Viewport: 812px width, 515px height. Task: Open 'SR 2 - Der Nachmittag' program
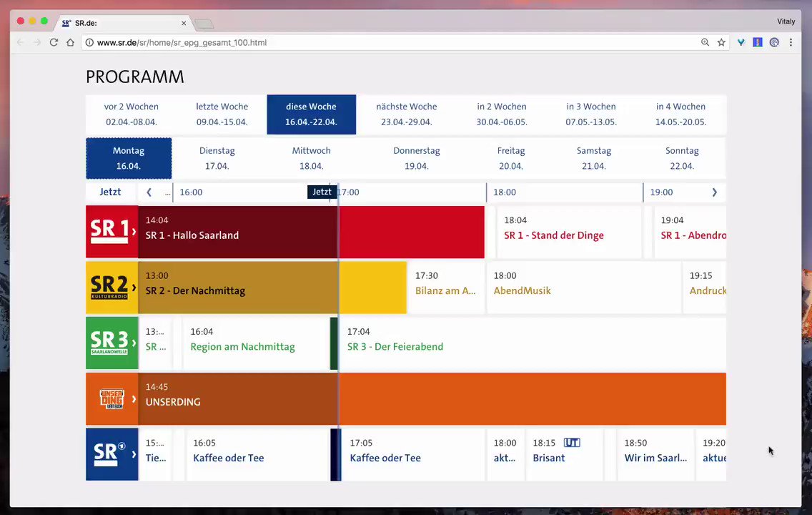272,288
